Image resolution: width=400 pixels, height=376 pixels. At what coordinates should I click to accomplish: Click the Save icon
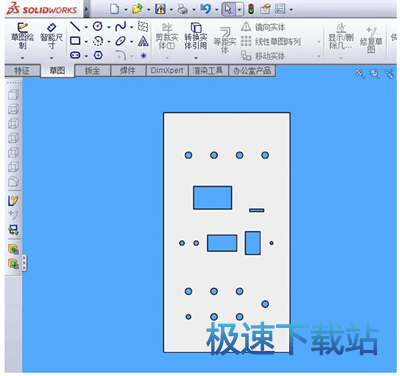[160, 9]
